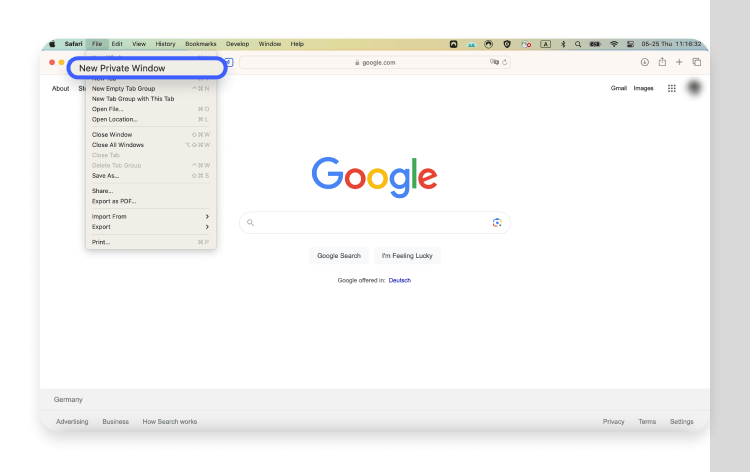Expand the Import From submenu
This screenshot has height=472, width=750.
(151, 217)
